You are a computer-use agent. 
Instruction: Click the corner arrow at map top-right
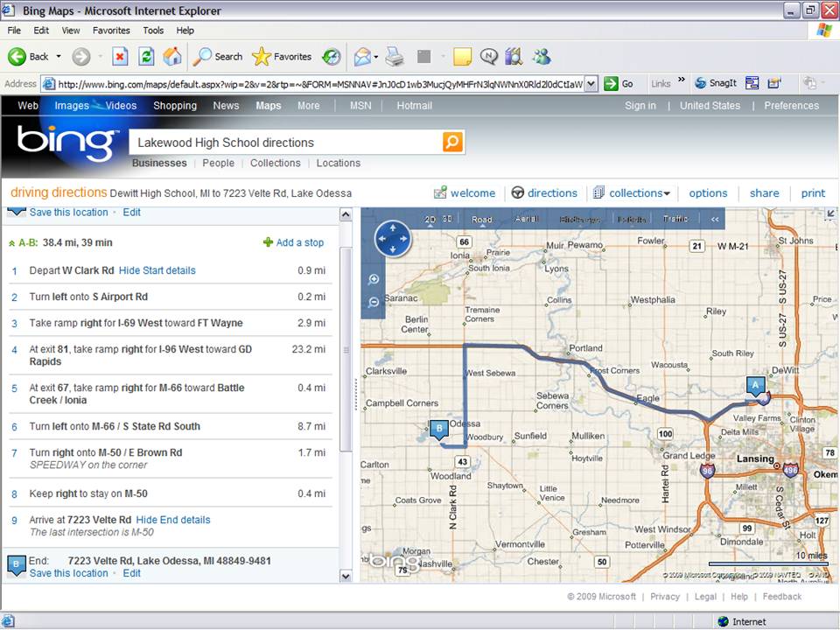830,213
